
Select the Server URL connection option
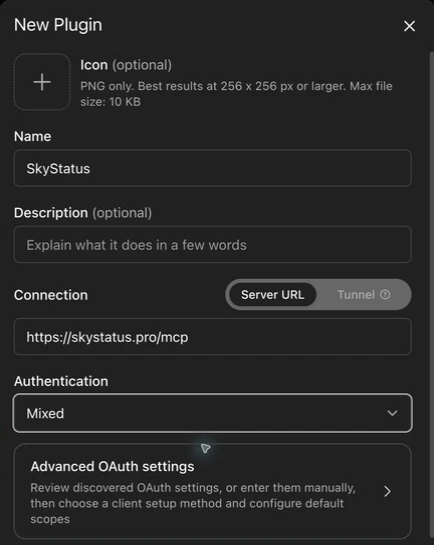pos(272,295)
